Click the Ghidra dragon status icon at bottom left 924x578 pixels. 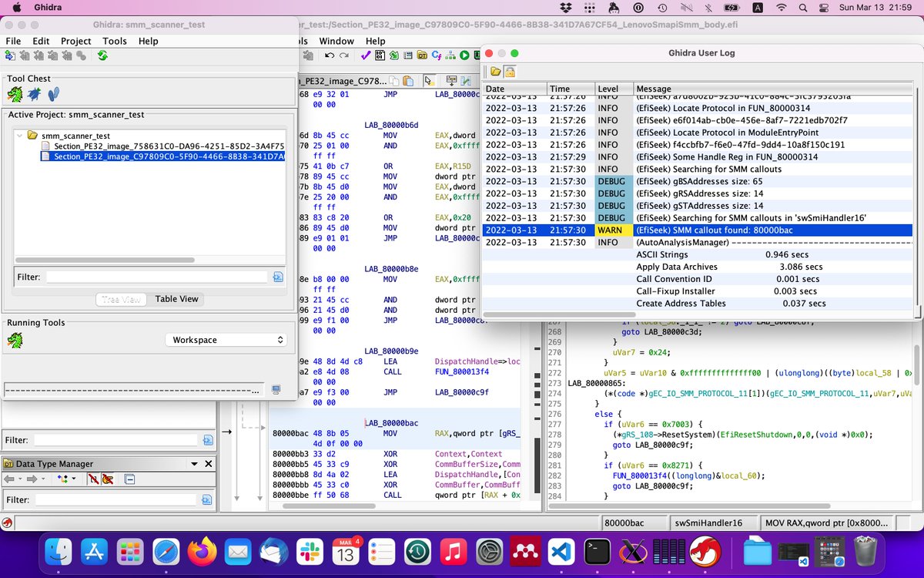coord(7,523)
